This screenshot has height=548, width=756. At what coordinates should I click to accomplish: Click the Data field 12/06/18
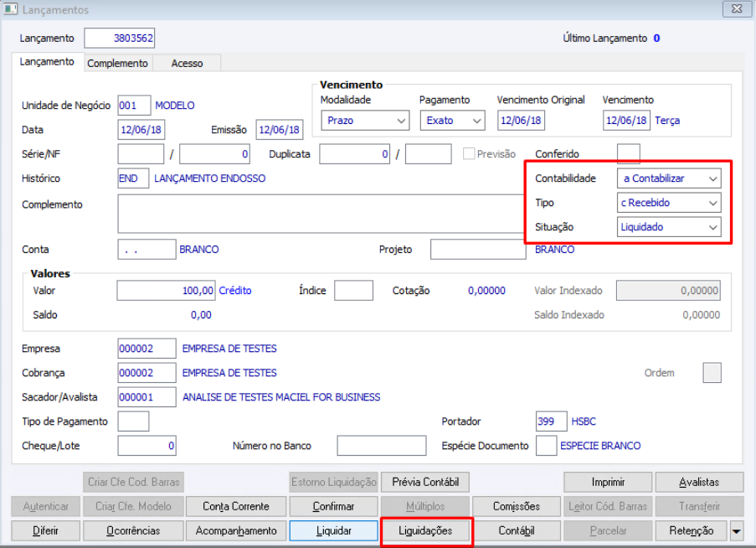tap(141, 130)
